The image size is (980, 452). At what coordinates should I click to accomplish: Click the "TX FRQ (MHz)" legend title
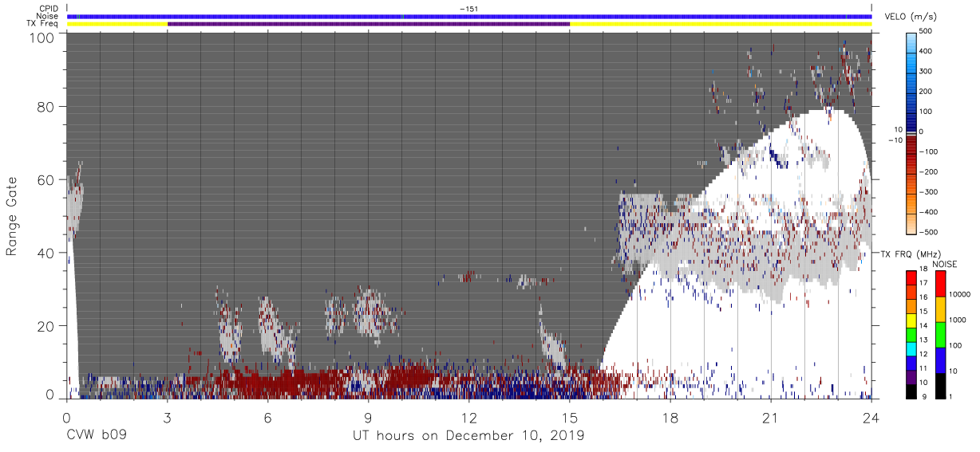click(x=911, y=254)
